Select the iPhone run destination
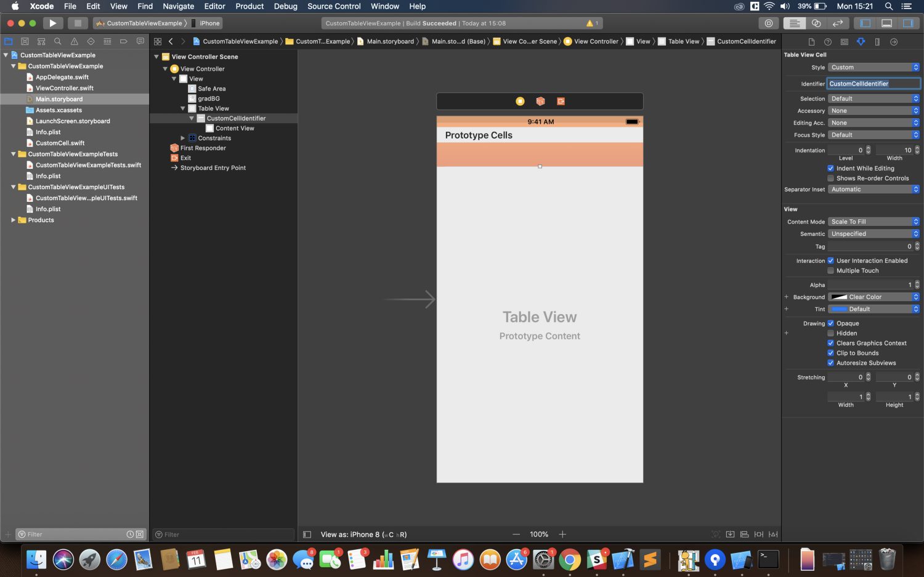Image resolution: width=924 pixels, height=577 pixels. (x=206, y=23)
